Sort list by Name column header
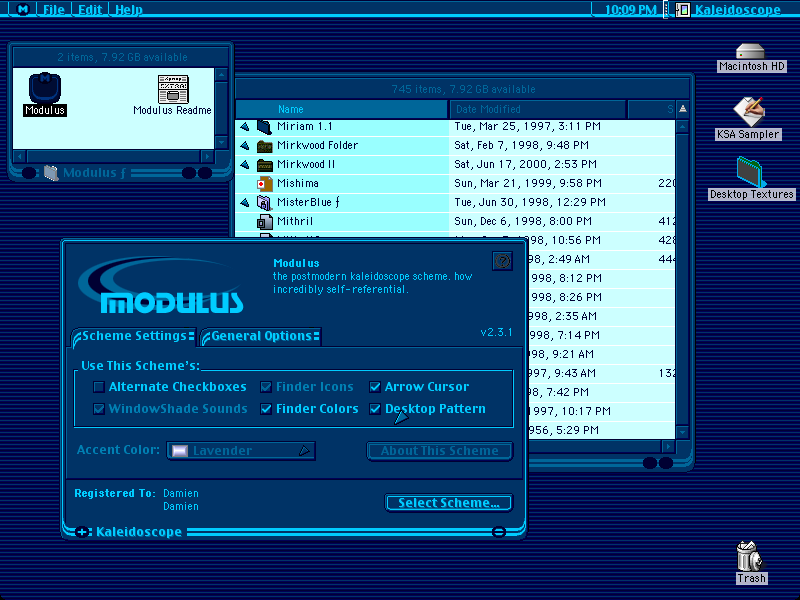The width and height of the screenshot is (800, 600). [x=342, y=109]
